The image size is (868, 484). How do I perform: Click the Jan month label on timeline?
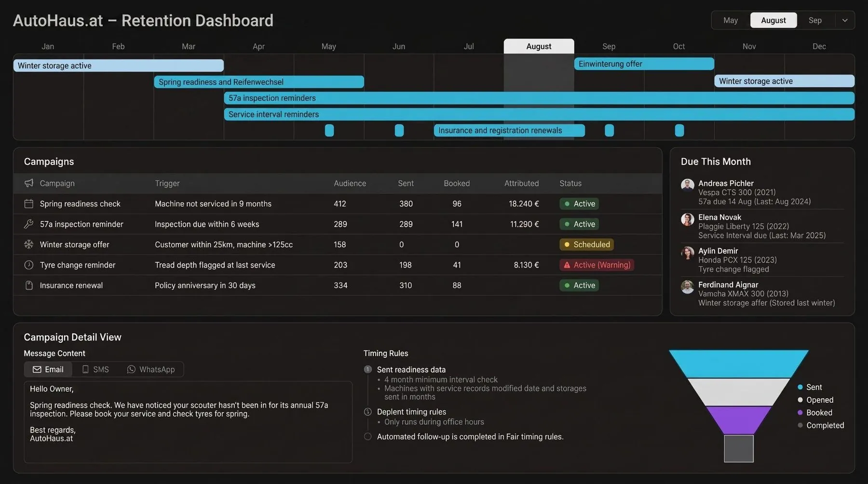(x=48, y=46)
